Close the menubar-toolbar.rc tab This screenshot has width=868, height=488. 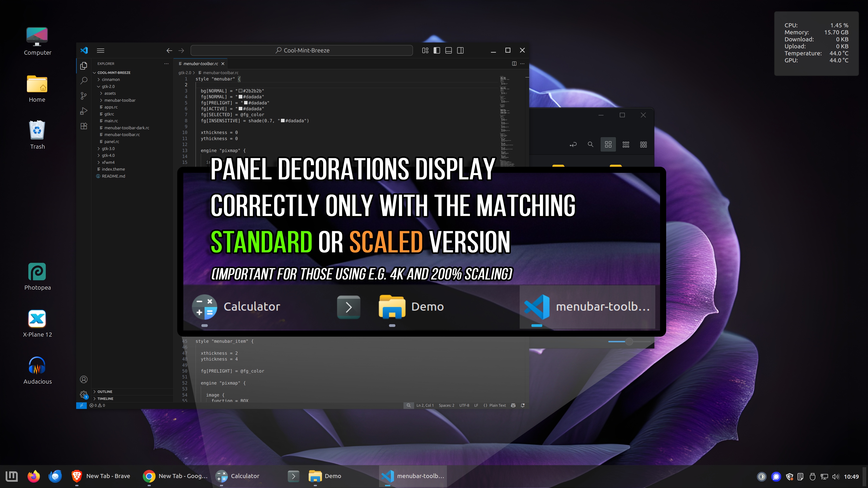pyautogui.click(x=223, y=64)
